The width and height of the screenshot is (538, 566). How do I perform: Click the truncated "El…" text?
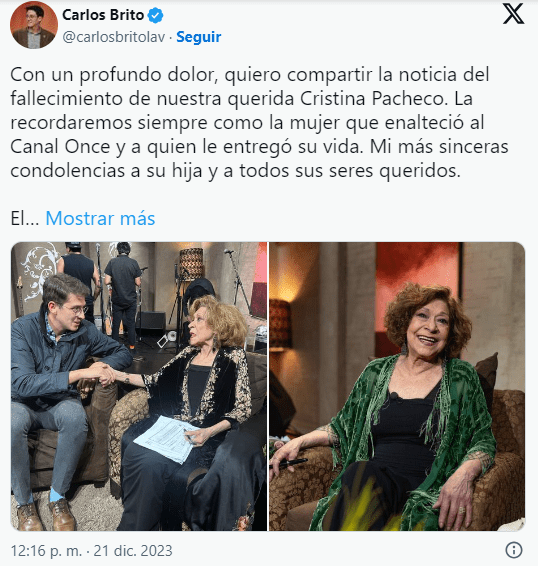click(x=25, y=218)
